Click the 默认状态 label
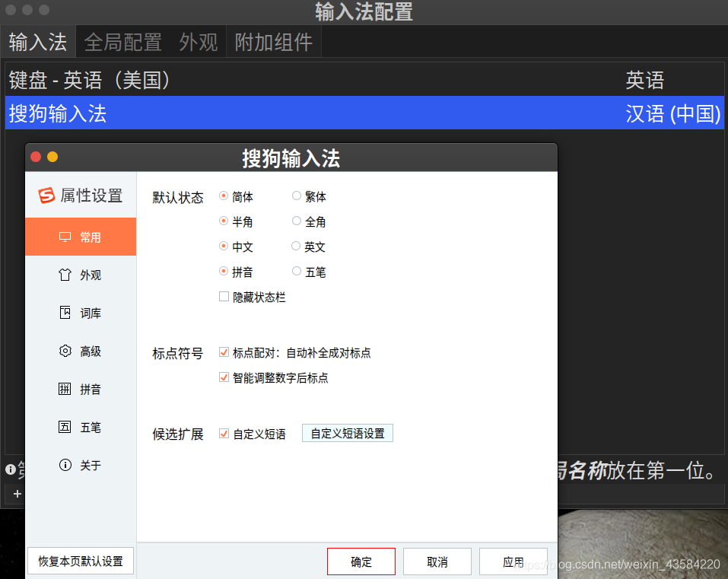This screenshot has height=579, width=728. coord(178,197)
